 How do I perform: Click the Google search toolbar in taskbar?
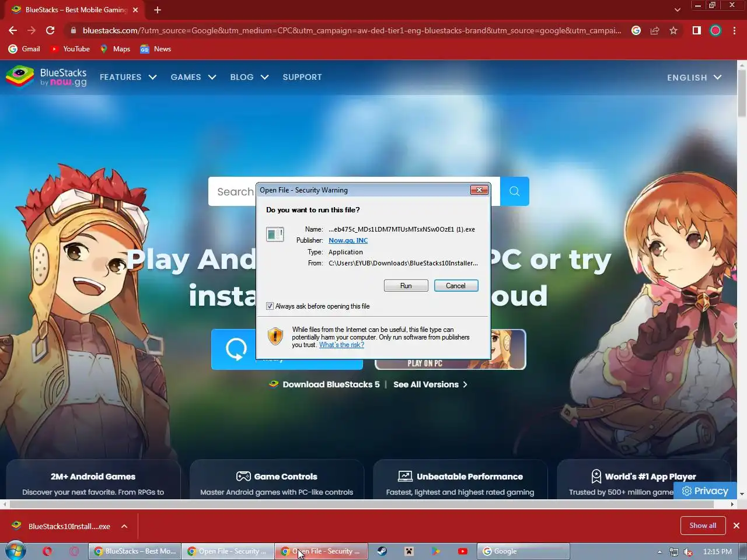click(523, 551)
